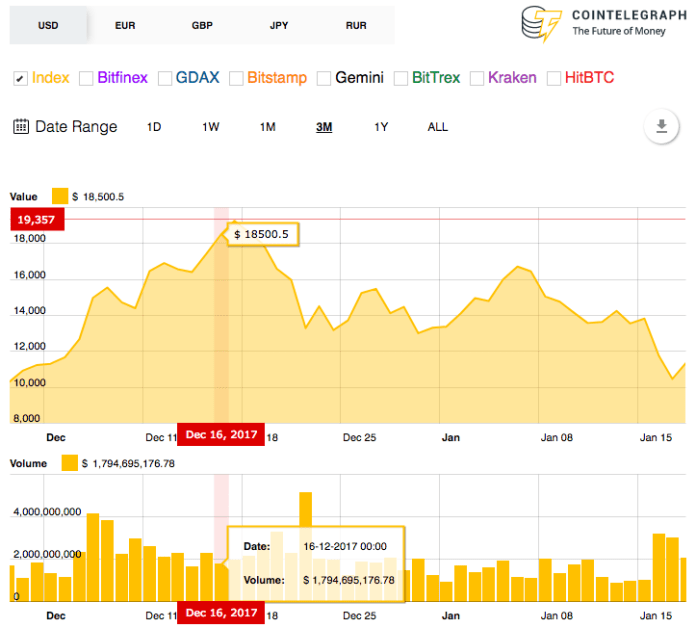Enable the Bitfinex checkbox
696x628 pixels.
coord(86,78)
